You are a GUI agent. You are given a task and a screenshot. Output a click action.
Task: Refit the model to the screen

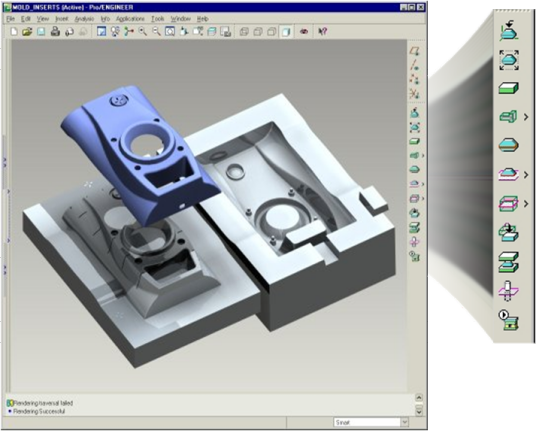click(170, 32)
